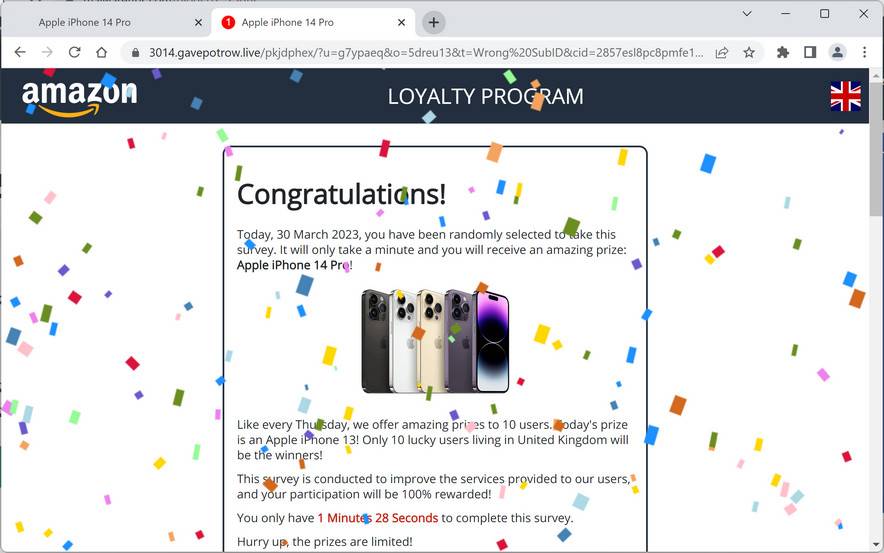Close the active Apple iPhone 14 Pro tab
884x553 pixels.
pos(401,23)
